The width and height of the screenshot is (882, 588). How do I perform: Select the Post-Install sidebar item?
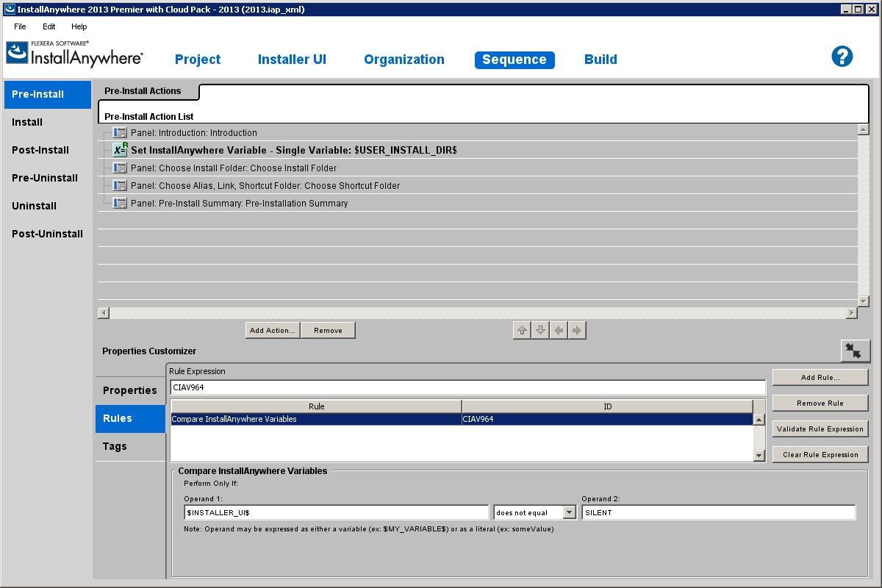coord(48,150)
